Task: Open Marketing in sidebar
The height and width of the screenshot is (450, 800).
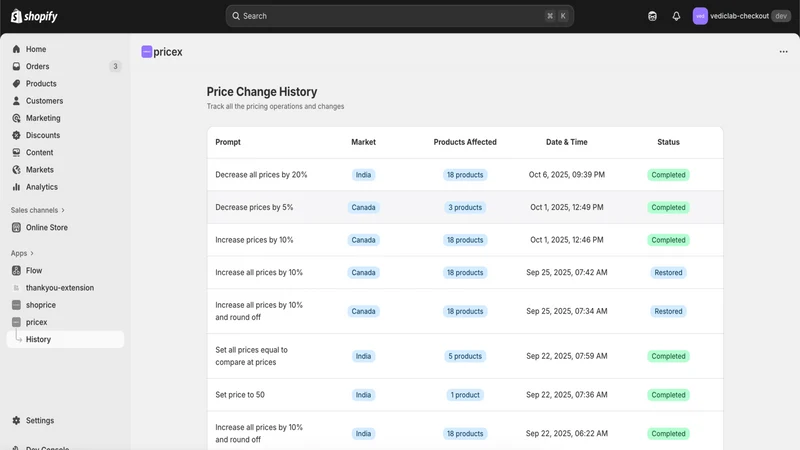Action: pyautogui.click(x=43, y=118)
